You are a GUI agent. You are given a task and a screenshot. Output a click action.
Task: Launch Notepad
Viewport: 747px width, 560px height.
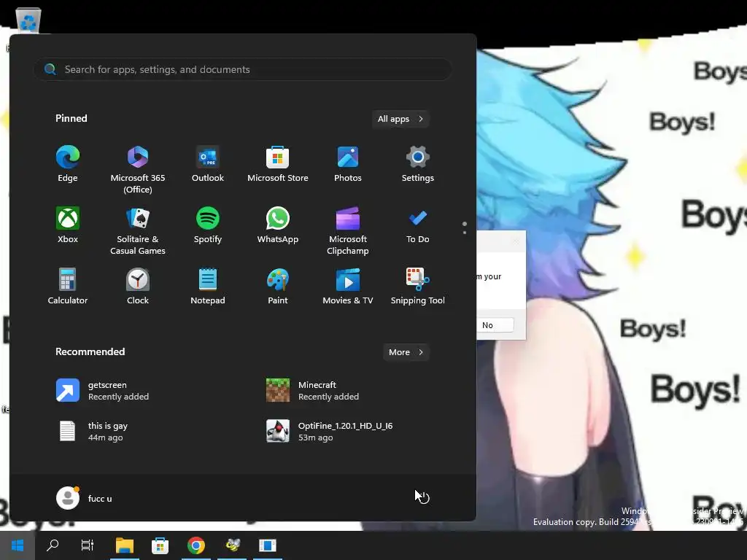coord(208,286)
